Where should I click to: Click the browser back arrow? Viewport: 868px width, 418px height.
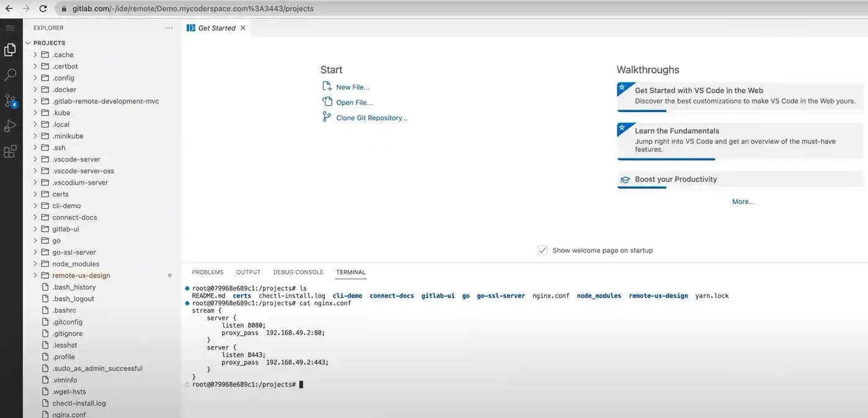coord(9,9)
